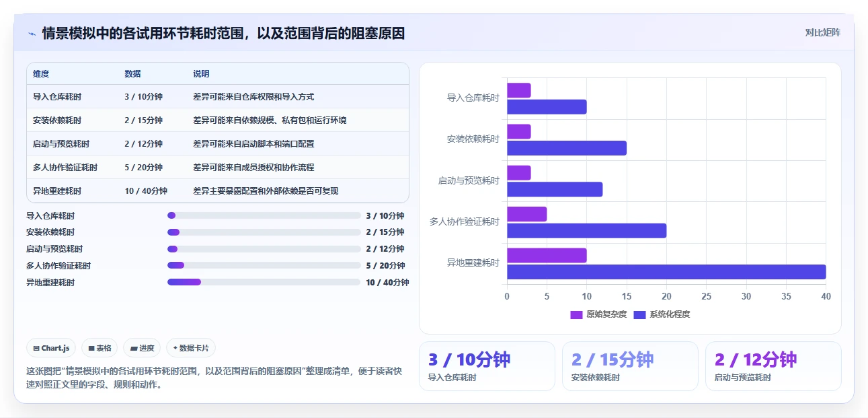Click the blue 安装依赖耗时 chart bar
868x418 pixels.
pyautogui.click(x=567, y=148)
